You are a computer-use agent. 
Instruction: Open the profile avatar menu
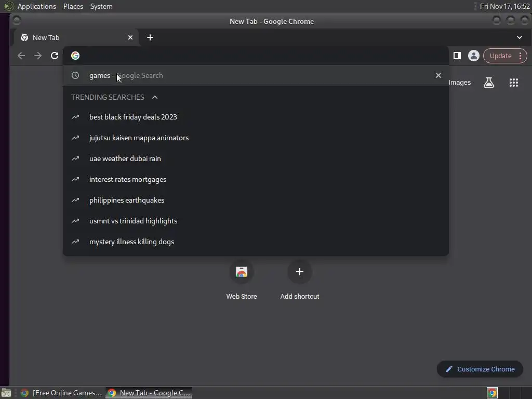pyautogui.click(x=474, y=56)
